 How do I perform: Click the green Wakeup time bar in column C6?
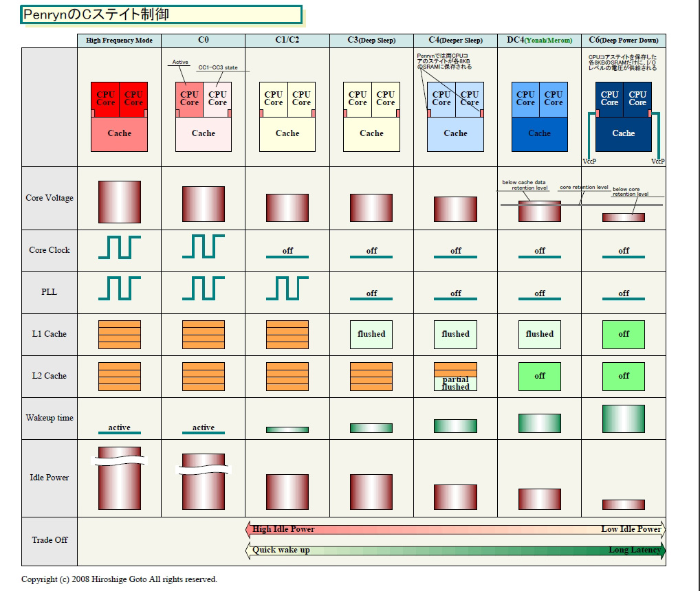[x=623, y=419]
